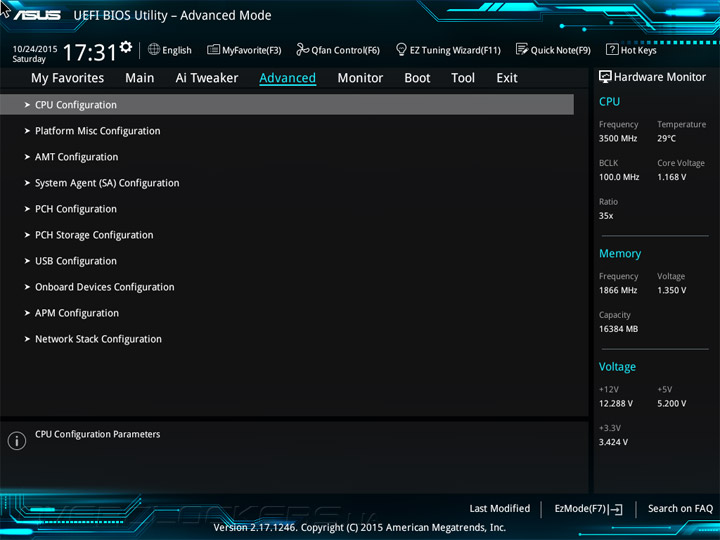Click the Quick Note notepad icon
Screen dimensions: 720x540
(522, 49)
